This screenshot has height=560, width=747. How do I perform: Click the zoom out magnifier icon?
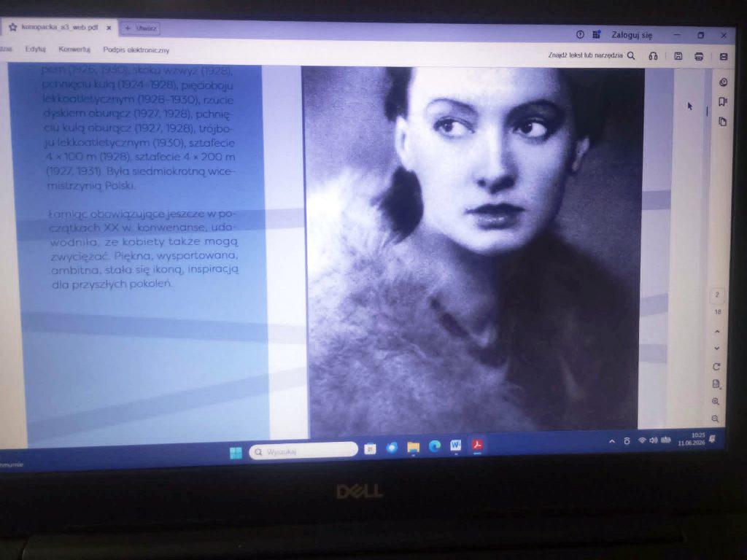tap(715, 419)
